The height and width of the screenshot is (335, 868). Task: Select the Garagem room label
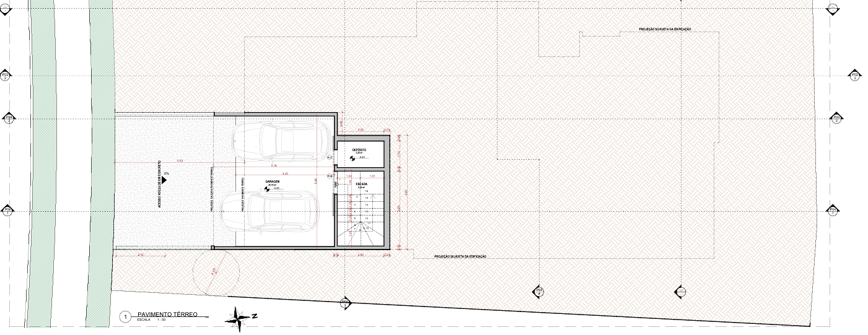273,181
